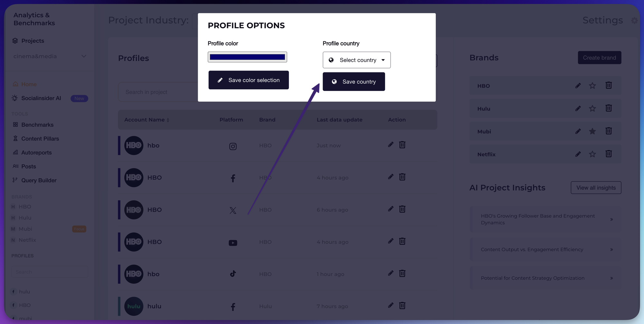The image size is (644, 324).
Task: Open the Autoreports tool
Action: (x=36, y=152)
